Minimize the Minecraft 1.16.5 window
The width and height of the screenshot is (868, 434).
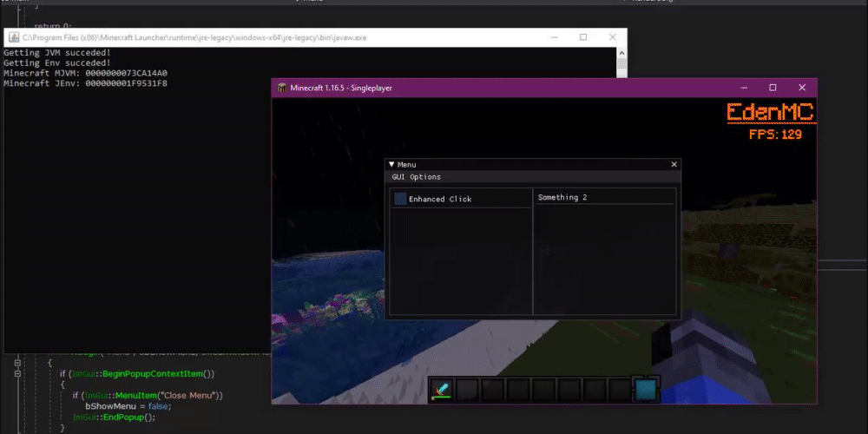pyautogui.click(x=744, y=88)
